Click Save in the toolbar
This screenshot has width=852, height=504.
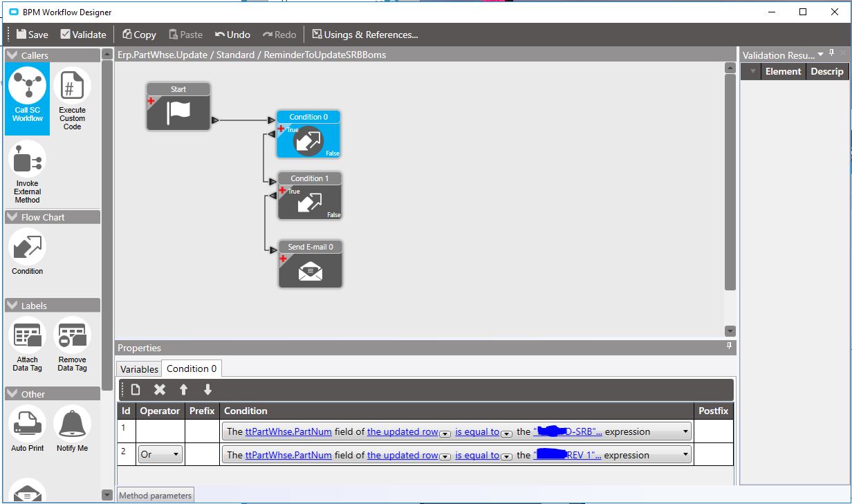pyautogui.click(x=32, y=34)
